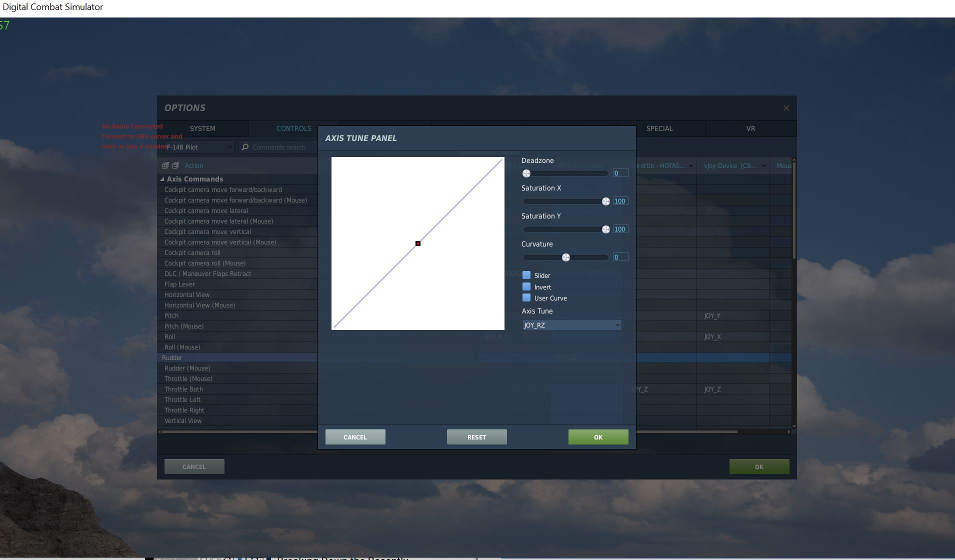Open the vJoy Device column dropdown

tap(764, 166)
